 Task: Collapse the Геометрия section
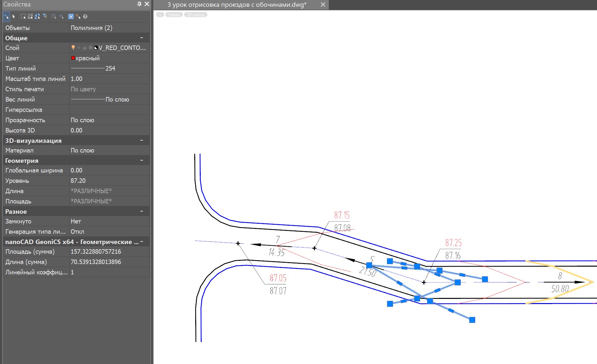[x=141, y=161]
